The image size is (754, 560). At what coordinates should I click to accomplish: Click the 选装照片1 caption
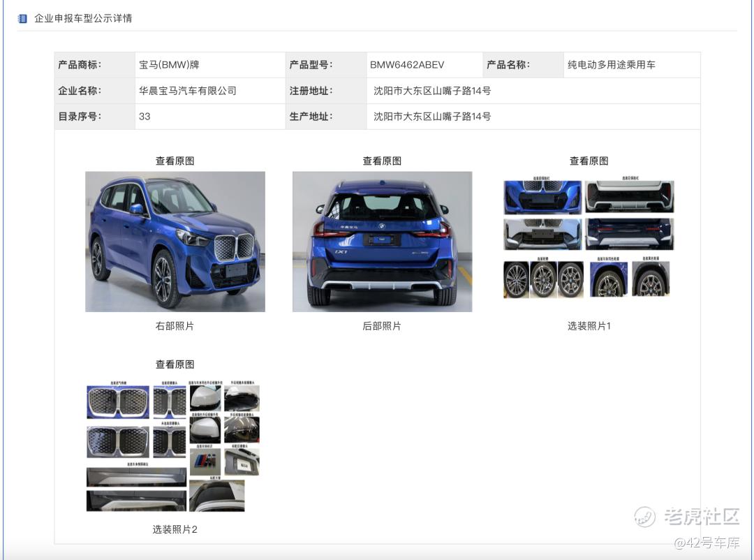click(589, 325)
